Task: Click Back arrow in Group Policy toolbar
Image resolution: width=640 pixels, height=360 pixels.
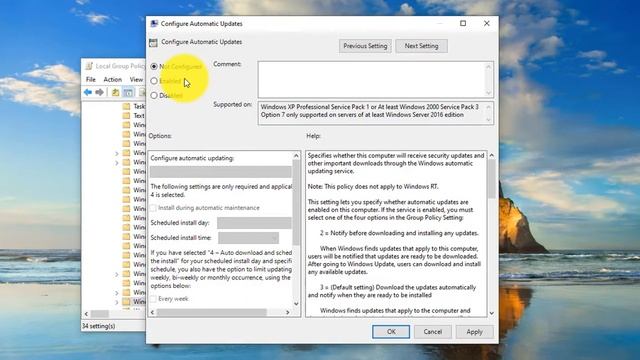Action: click(x=88, y=92)
